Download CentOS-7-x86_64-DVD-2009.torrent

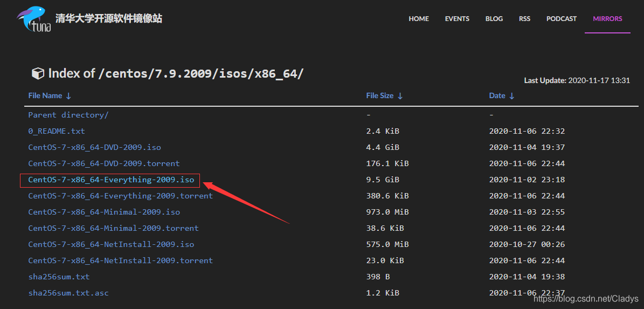point(104,163)
